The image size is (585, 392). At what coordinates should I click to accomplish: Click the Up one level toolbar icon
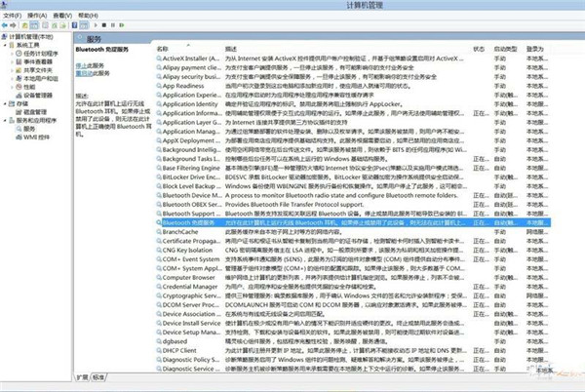[x=24, y=25]
